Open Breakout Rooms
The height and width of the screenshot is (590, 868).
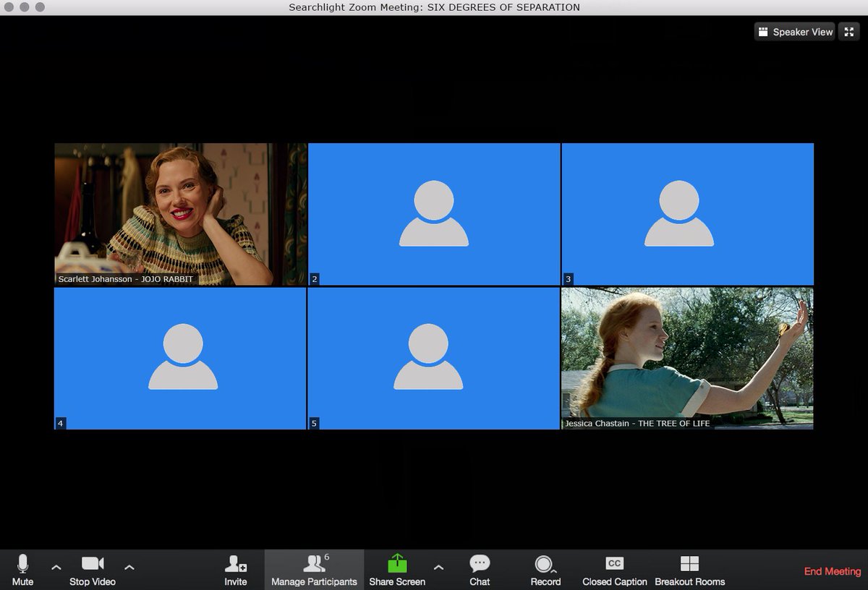pos(690,570)
